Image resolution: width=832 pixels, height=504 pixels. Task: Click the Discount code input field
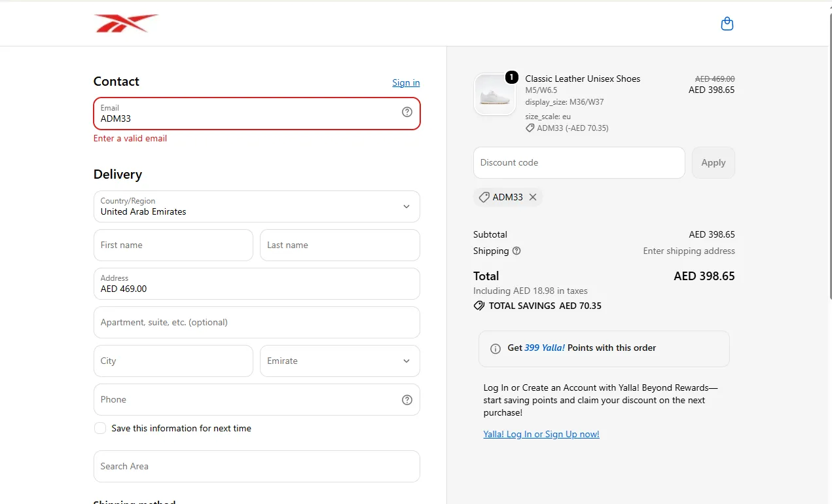579,162
